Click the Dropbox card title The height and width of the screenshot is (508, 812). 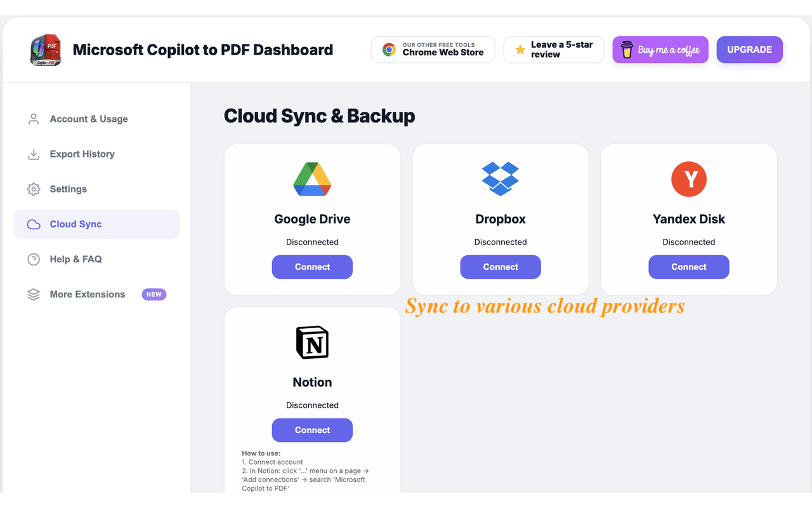pyautogui.click(x=501, y=219)
